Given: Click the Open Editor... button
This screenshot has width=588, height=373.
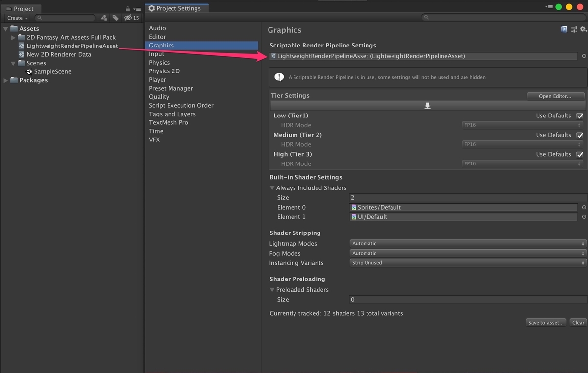Looking at the screenshot, I should pyautogui.click(x=555, y=96).
